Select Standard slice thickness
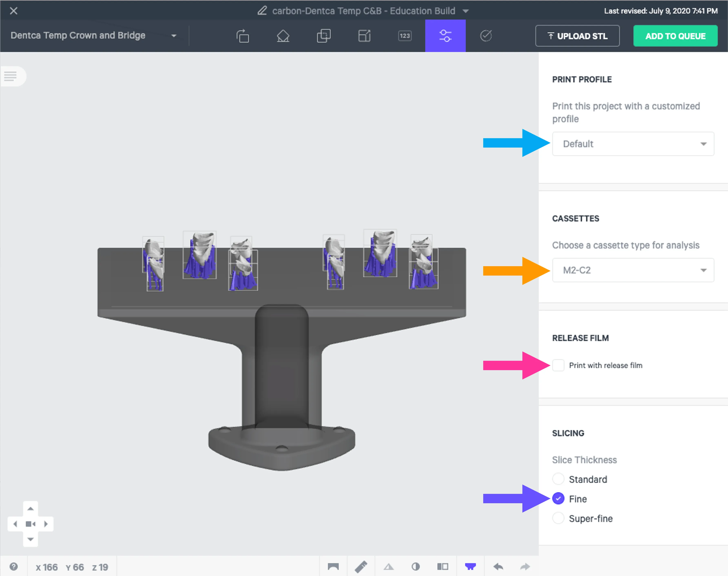 click(x=558, y=479)
